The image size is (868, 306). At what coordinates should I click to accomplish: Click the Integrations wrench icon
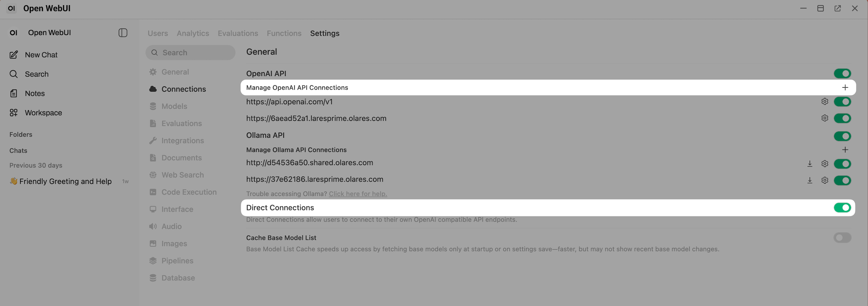pyautogui.click(x=153, y=141)
